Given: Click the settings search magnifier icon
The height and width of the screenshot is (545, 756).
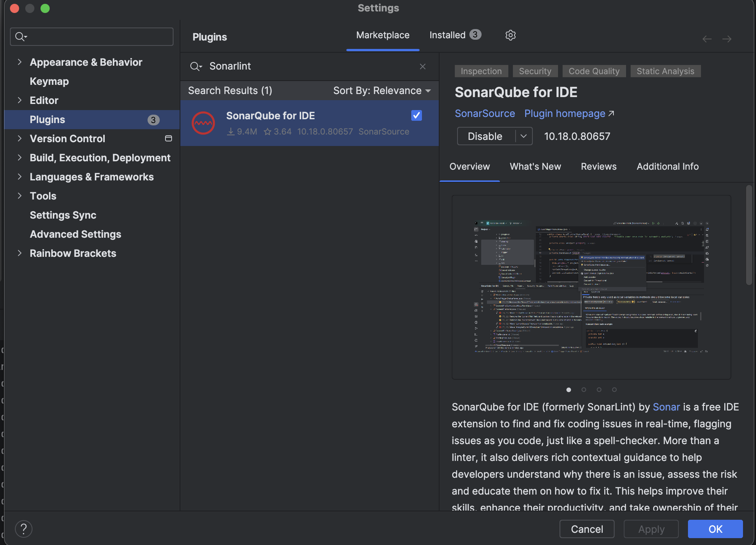Looking at the screenshot, I should [x=21, y=37].
